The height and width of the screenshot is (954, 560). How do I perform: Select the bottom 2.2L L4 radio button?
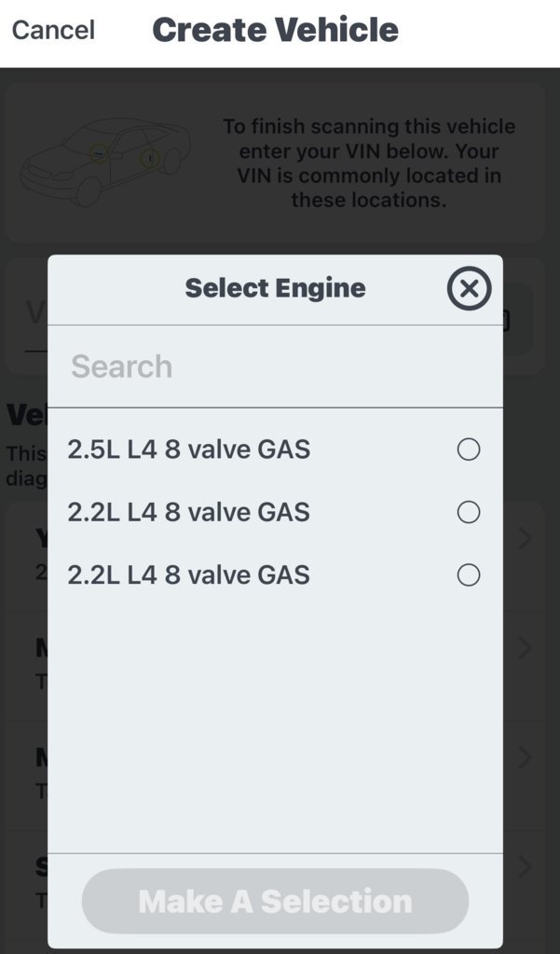(468, 575)
